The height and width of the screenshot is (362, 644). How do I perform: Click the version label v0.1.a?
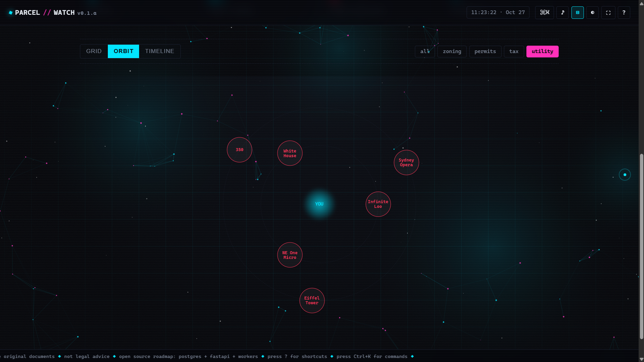[87, 13]
